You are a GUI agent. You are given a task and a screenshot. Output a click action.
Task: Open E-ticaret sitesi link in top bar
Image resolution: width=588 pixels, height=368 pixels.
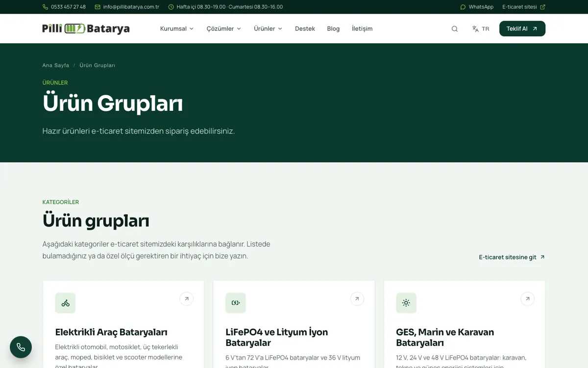(x=524, y=7)
